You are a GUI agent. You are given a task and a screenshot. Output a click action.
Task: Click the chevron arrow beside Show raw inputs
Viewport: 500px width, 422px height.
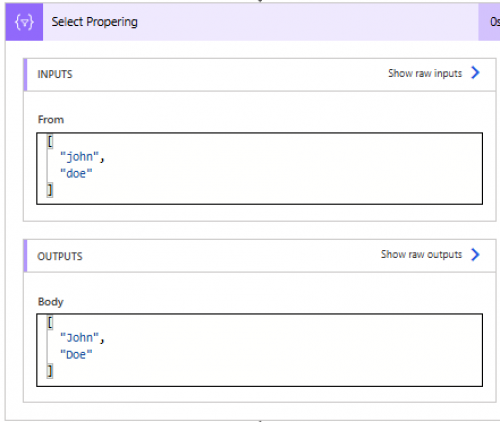coord(475,72)
